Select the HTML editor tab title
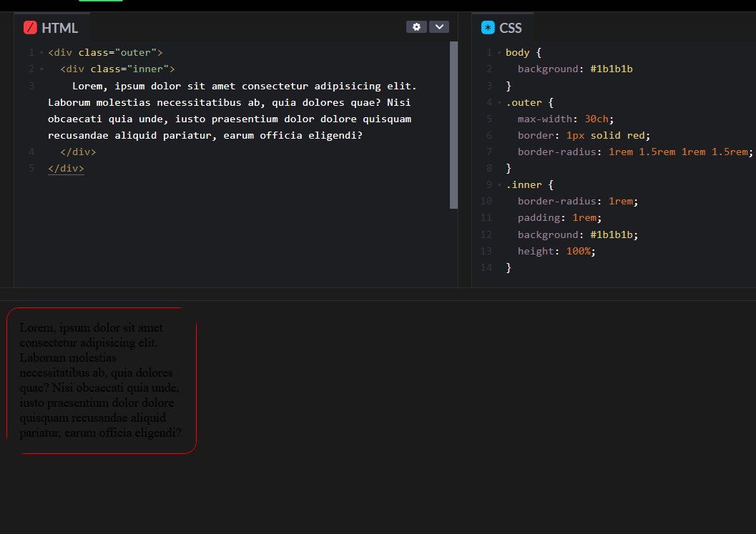The image size is (756, 534). pos(59,28)
